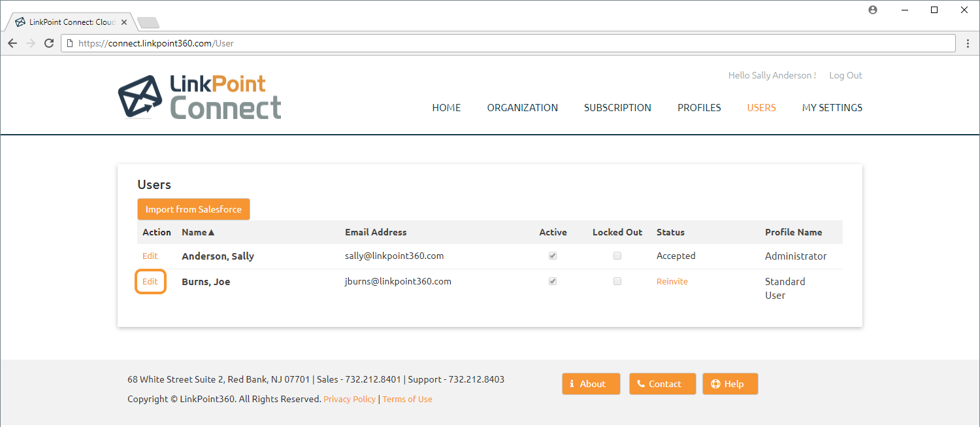
Task: Click the Contact footer button
Action: (x=662, y=384)
